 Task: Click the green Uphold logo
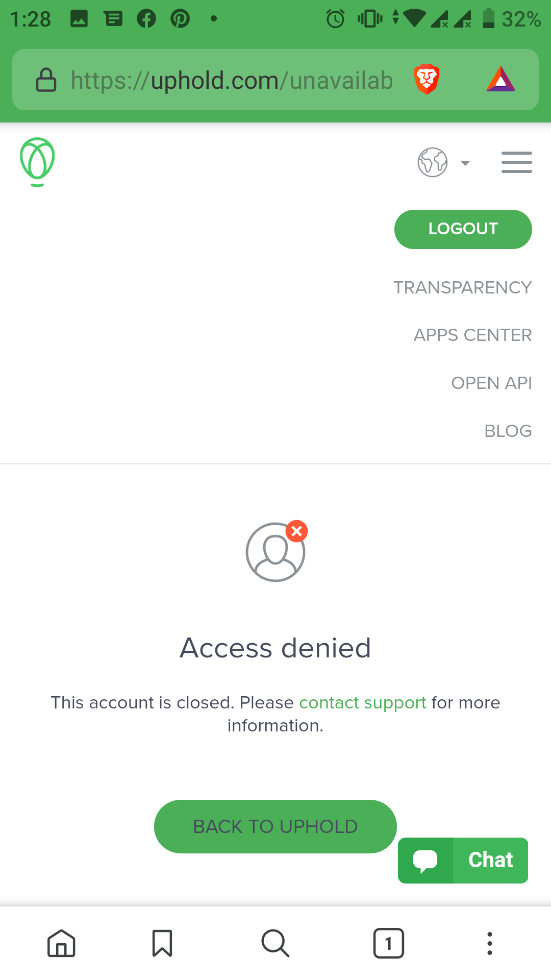point(37,162)
